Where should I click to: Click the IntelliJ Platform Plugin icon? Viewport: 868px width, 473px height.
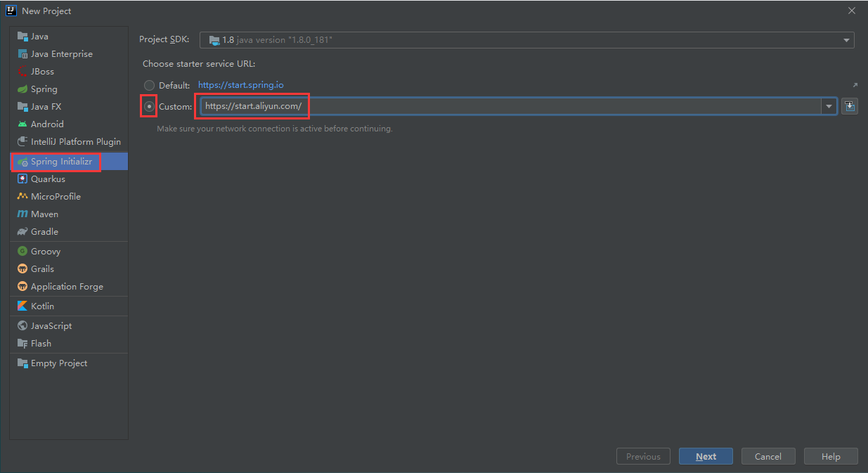click(x=22, y=142)
